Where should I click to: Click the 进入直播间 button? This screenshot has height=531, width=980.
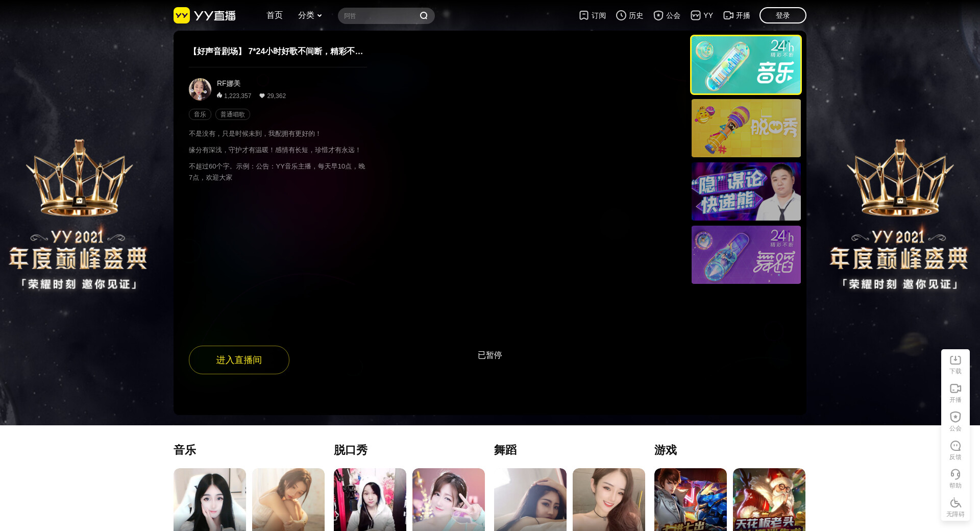pos(239,360)
